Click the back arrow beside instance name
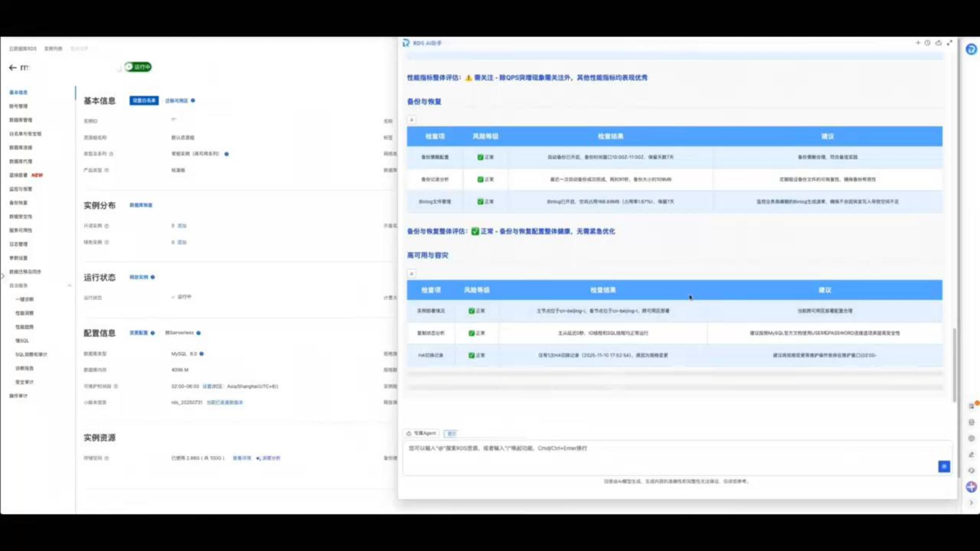980x551 pixels. pyautogui.click(x=12, y=67)
